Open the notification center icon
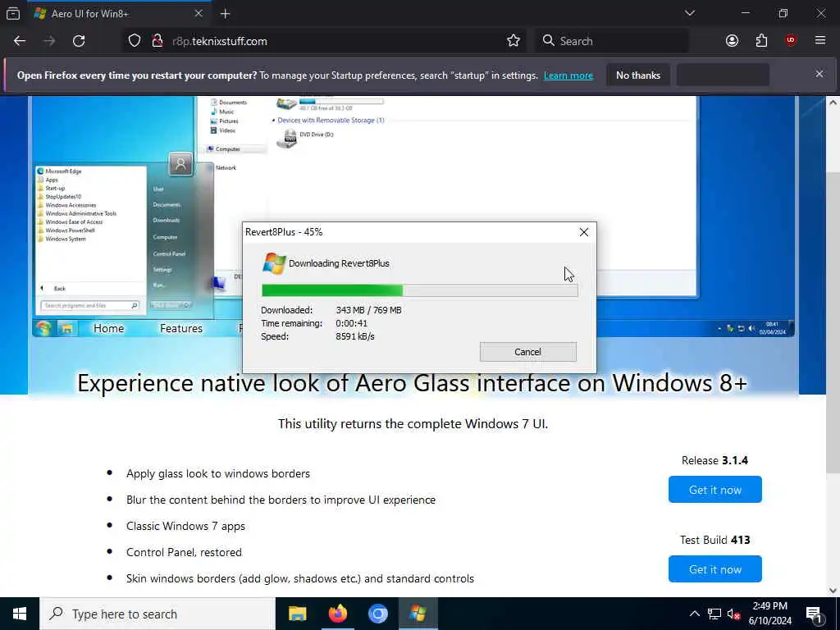This screenshot has height=630, width=840. point(814,614)
